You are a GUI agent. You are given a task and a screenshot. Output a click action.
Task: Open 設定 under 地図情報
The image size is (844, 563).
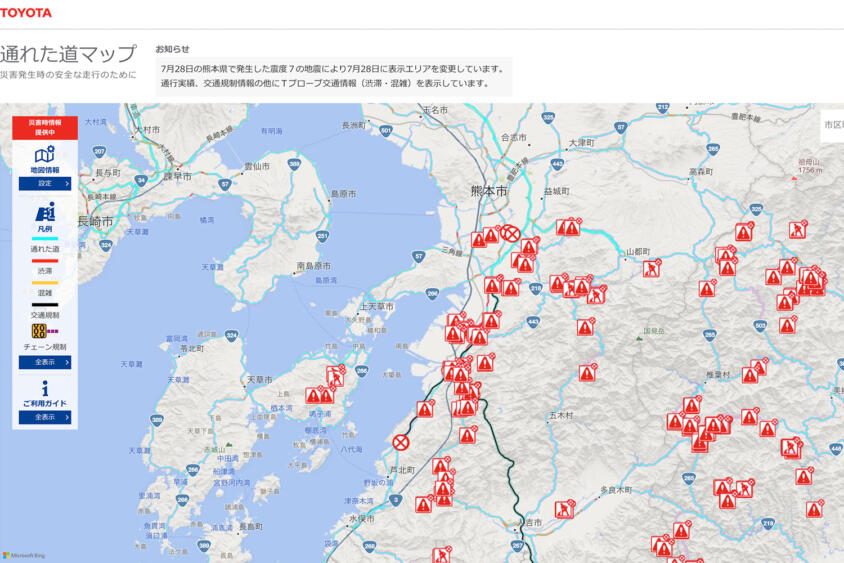click(45, 184)
